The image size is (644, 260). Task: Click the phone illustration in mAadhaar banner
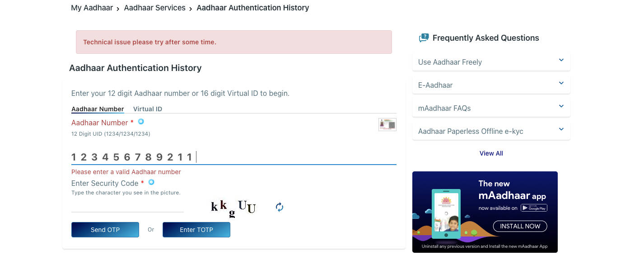pos(446,213)
